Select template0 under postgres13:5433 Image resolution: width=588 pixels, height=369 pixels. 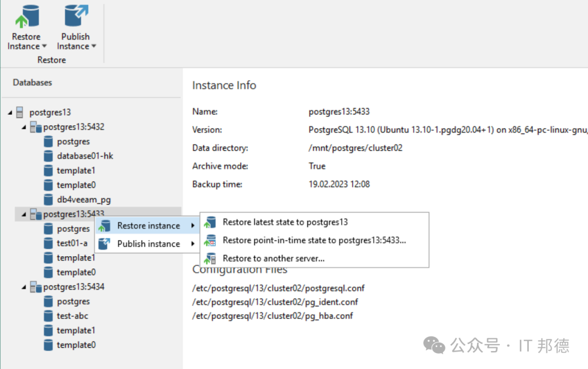click(76, 272)
